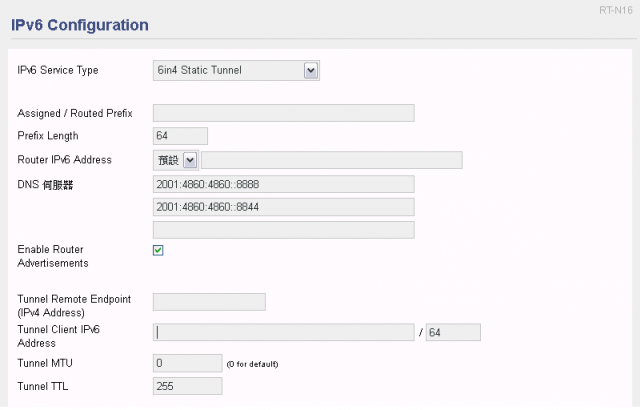Image resolution: width=640 pixels, height=410 pixels.
Task: Focus the Router IPv6 Address text field
Action: point(332,160)
